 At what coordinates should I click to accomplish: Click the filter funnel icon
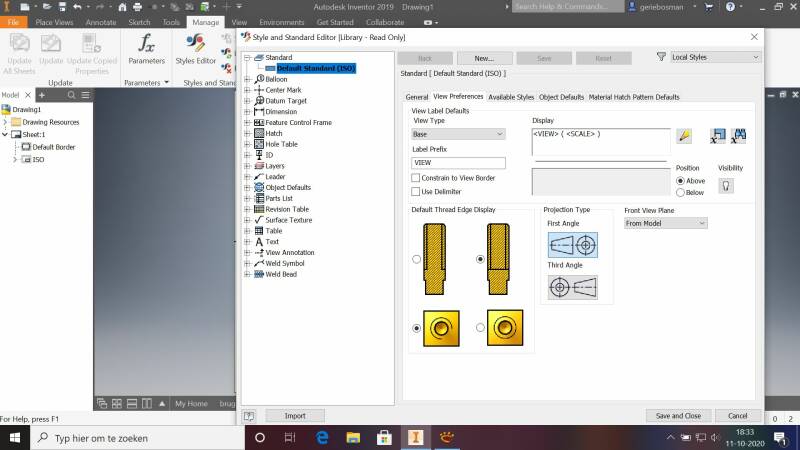pos(661,58)
